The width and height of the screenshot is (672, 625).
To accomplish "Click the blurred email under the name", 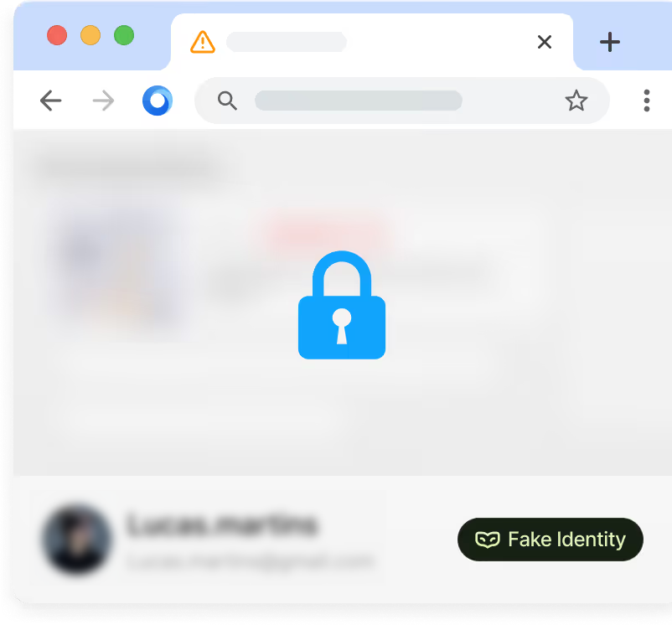I will [251, 561].
